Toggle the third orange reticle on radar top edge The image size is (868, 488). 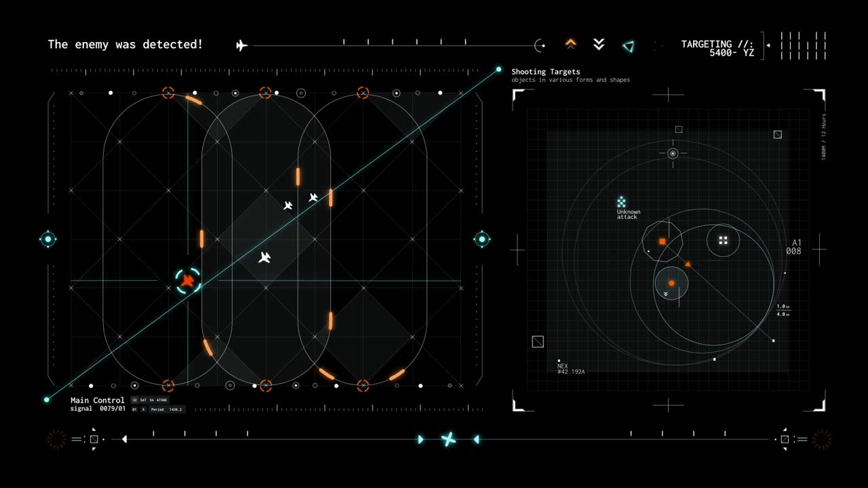(x=363, y=93)
